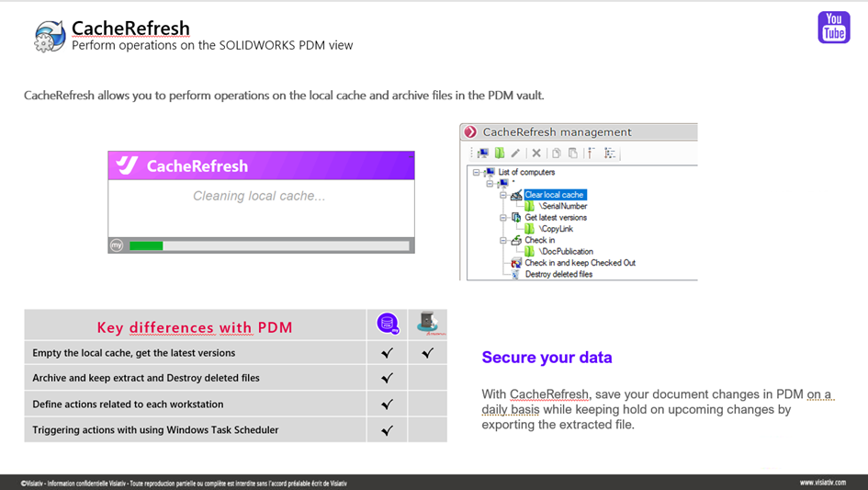Click the move down toolbar icon
This screenshot has height=490, width=868.
tap(610, 153)
